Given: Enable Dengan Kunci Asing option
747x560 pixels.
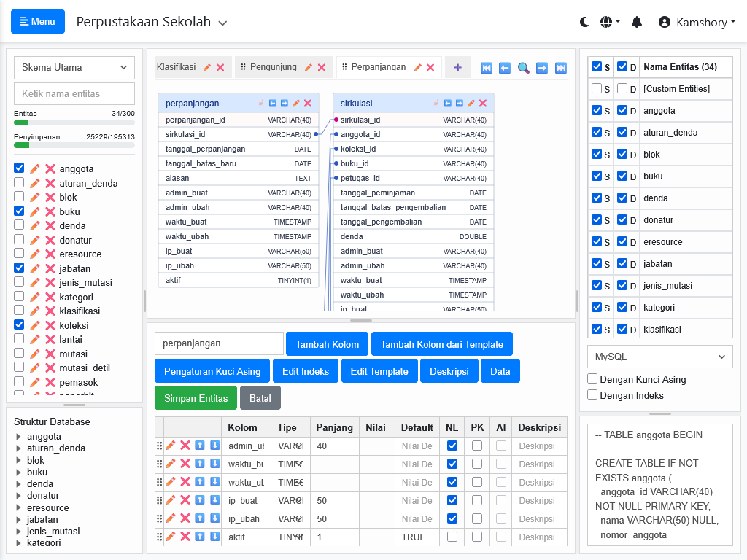Looking at the screenshot, I should click(592, 378).
